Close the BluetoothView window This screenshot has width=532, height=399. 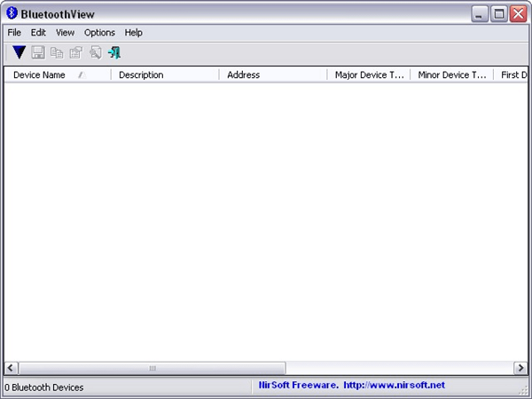coord(519,14)
